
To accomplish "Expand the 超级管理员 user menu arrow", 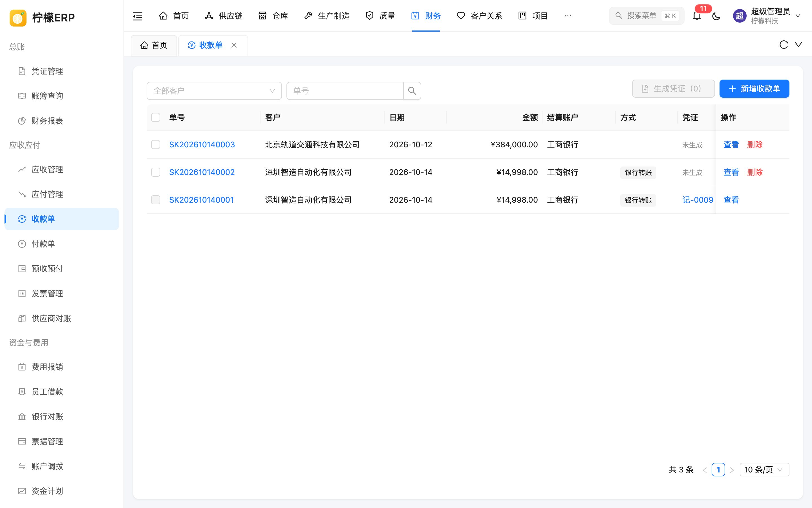I will [x=798, y=16].
